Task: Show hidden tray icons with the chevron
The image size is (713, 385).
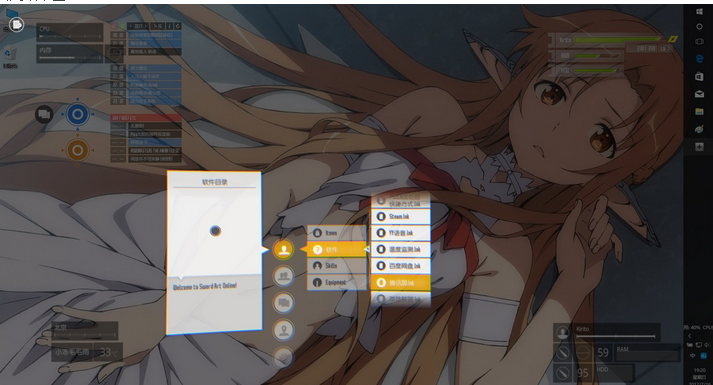Action: 690,336
